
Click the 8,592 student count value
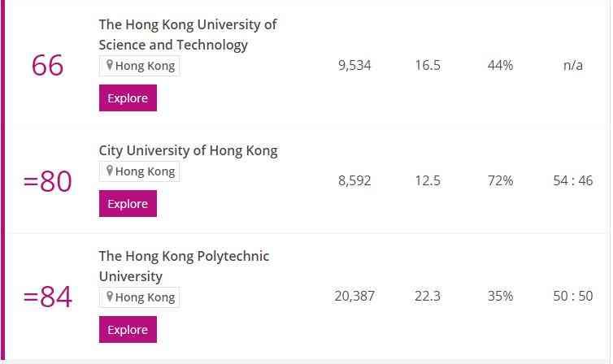pos(354,180)
